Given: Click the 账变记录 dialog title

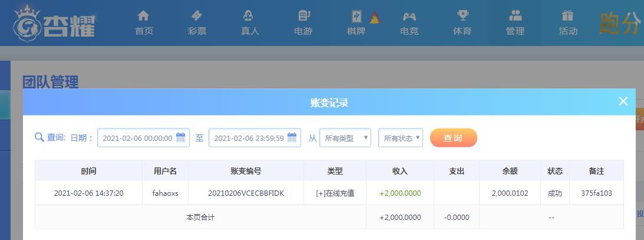Looking at the screenshot, I should pos(329,103).
